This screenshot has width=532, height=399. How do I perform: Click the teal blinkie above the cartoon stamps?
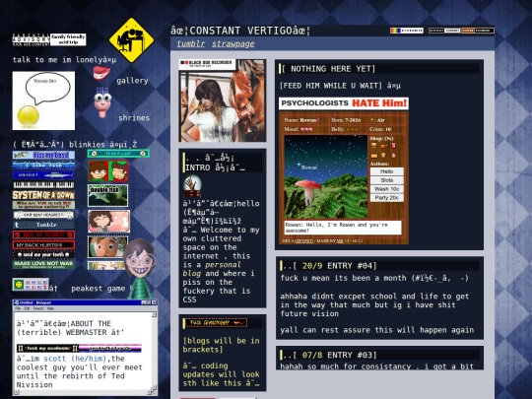[118, 154]
